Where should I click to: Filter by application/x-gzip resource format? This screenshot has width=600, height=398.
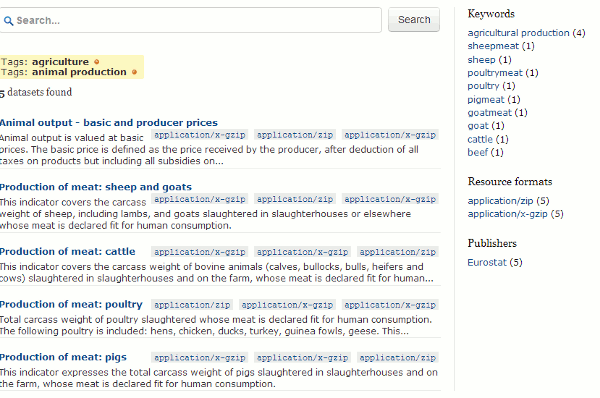pos(507,214)
